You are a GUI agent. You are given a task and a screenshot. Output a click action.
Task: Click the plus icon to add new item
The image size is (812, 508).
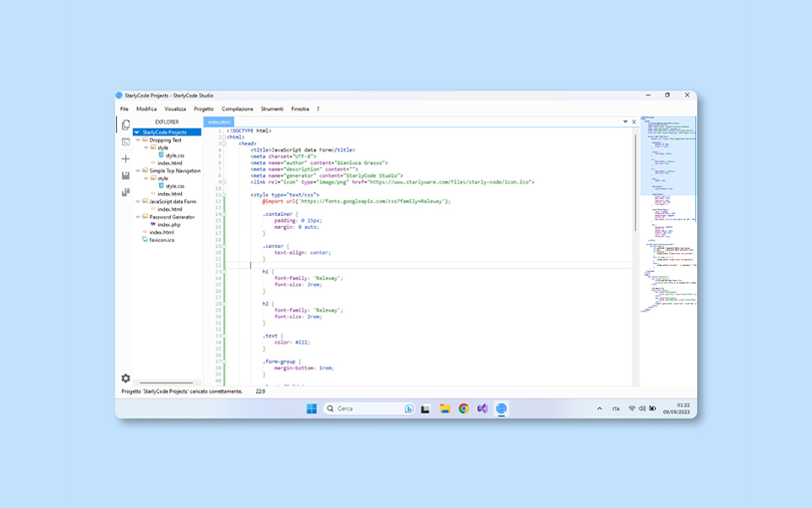pyautogui.click(x=125, y=158)
